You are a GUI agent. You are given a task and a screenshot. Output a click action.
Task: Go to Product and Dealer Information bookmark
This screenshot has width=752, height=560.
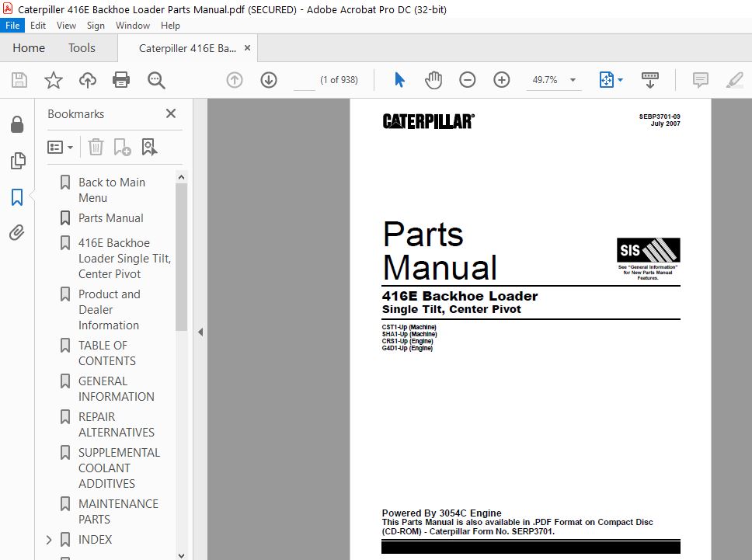coord(110,310)
